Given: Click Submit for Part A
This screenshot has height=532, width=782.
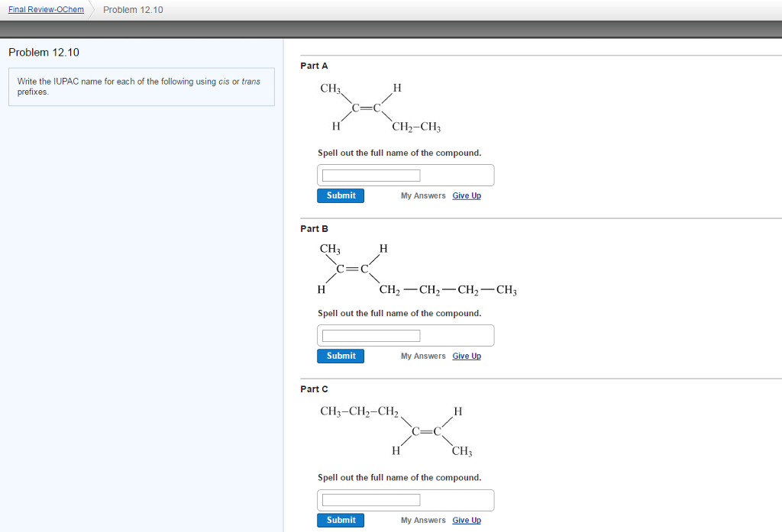Looking at the screenshot, I should tap(340, 195).
